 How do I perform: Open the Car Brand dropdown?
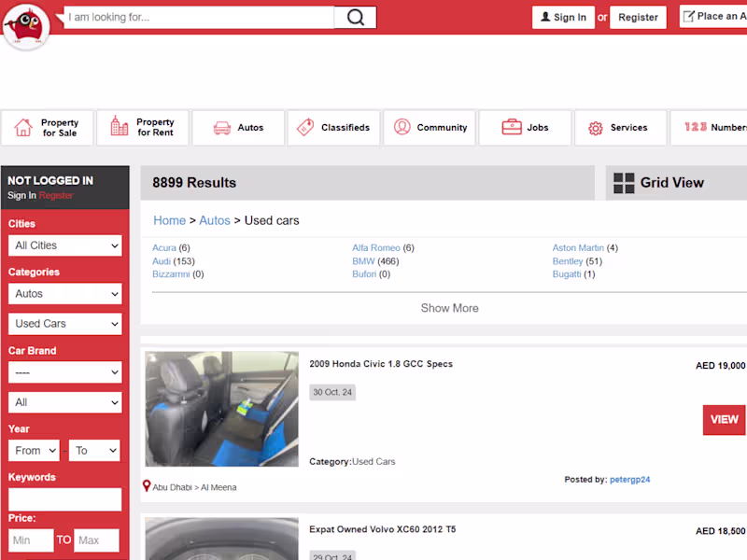(65, 372)
